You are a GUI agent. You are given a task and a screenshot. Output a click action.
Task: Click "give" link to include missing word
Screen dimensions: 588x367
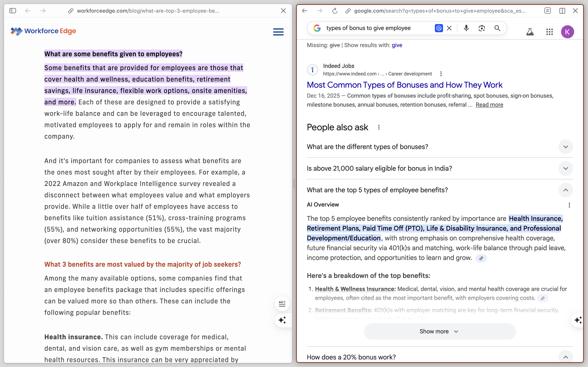click(397, 45)
